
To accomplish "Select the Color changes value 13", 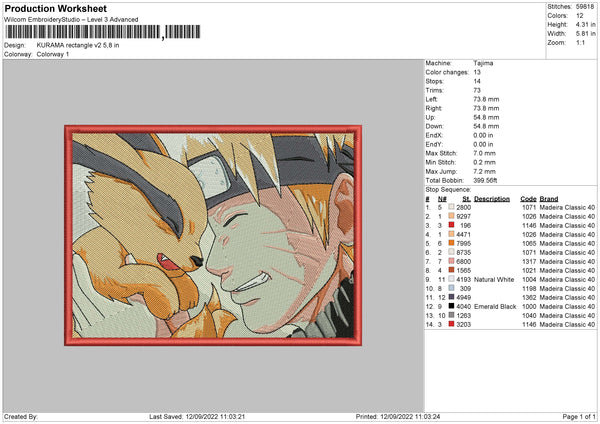I will coord(477,72).
